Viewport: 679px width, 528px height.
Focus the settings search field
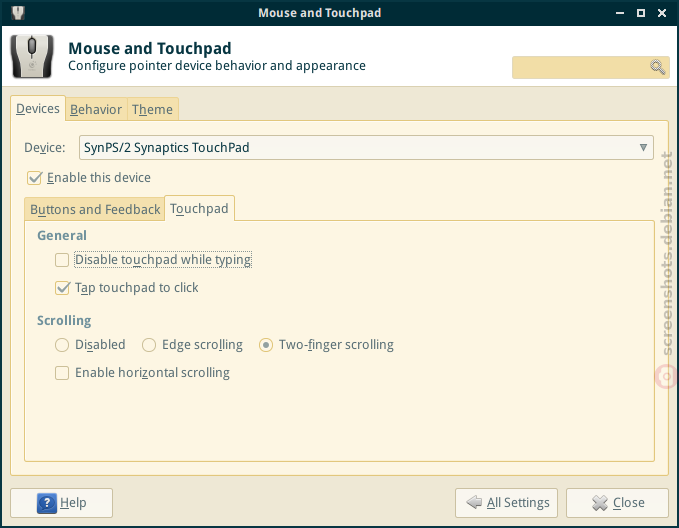pyautogui.click(x=591, y=67)
